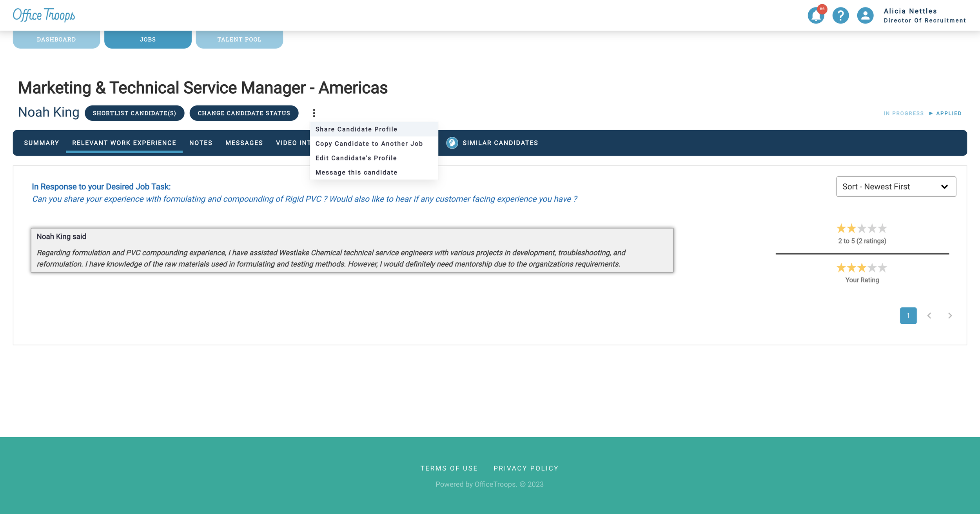
Task: Select Message this candidate option
Action: (x=356, y=173)
